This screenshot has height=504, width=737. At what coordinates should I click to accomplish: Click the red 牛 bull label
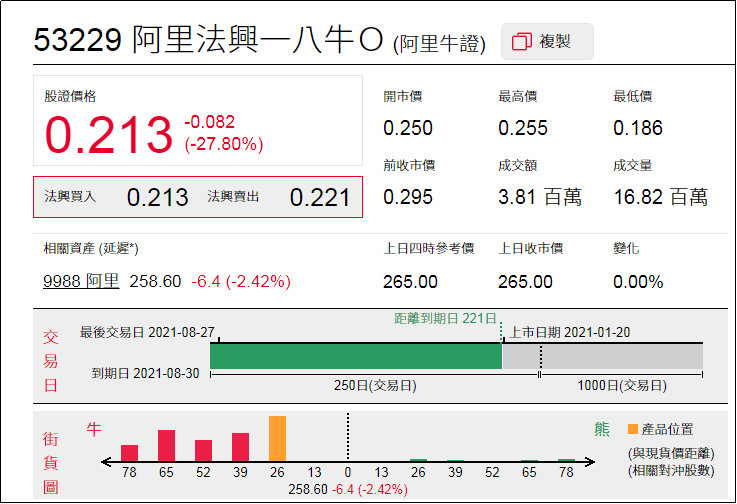coord(94,429)
